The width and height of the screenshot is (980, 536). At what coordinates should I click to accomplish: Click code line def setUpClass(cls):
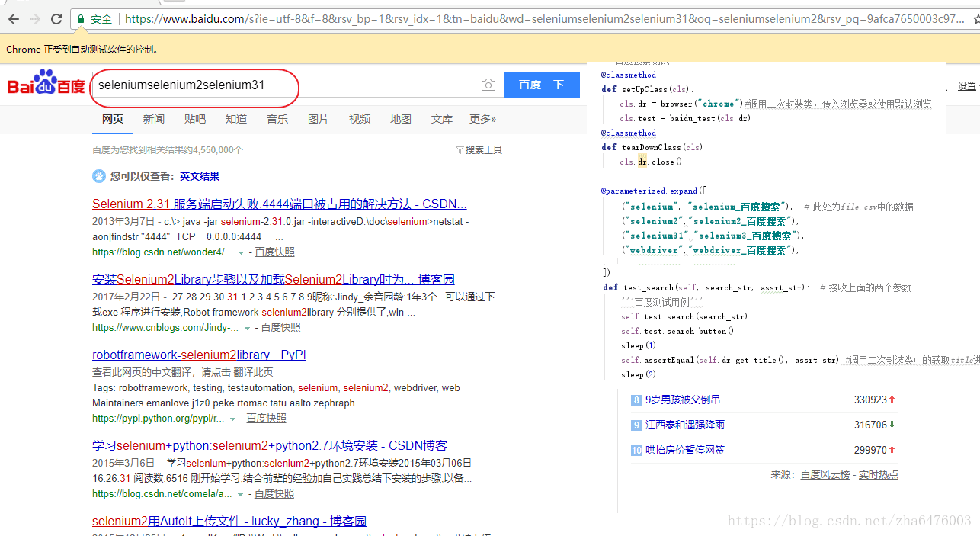(x=647, y=89)
